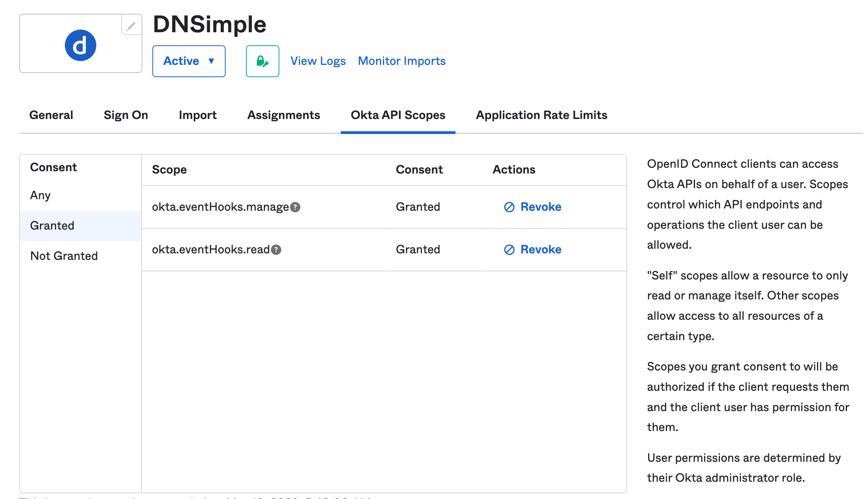Viewport: 868px width, 499px height.
Task: Click help icon next to okta.eventHooks.manage
Action: 295,207
